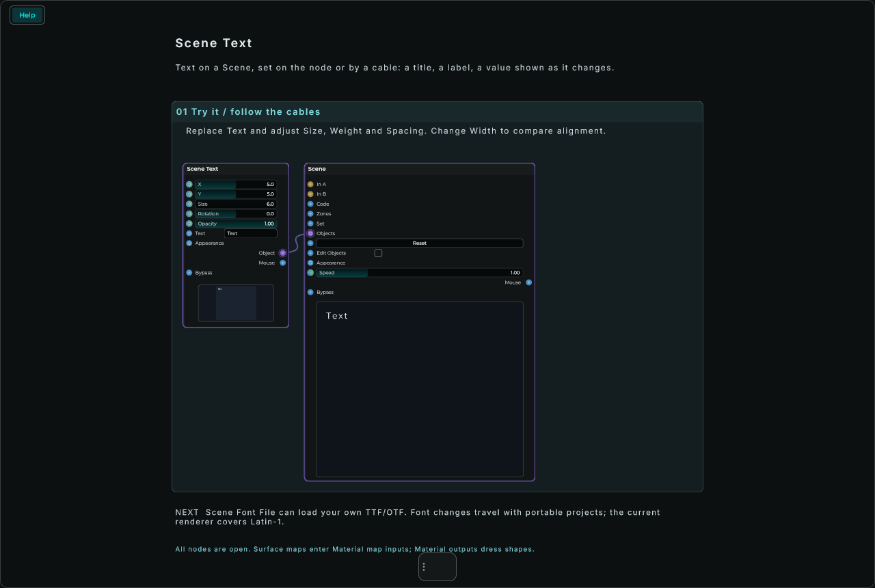
Task: Click the Scene node preview canvas
Action: (x=420, y=389)
